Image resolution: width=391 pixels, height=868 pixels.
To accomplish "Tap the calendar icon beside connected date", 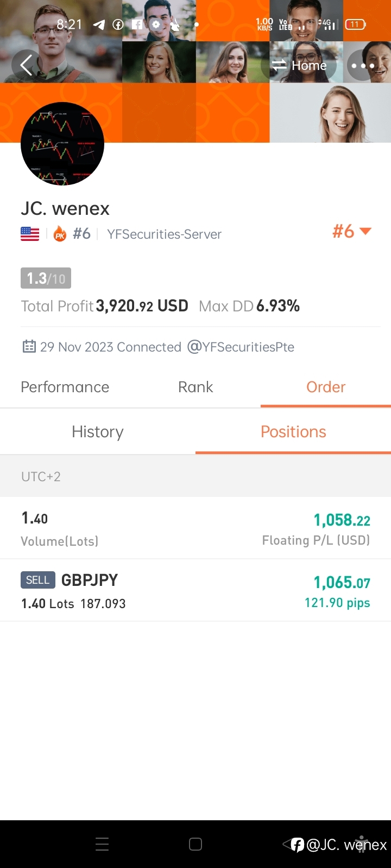I will click(29, 346).
